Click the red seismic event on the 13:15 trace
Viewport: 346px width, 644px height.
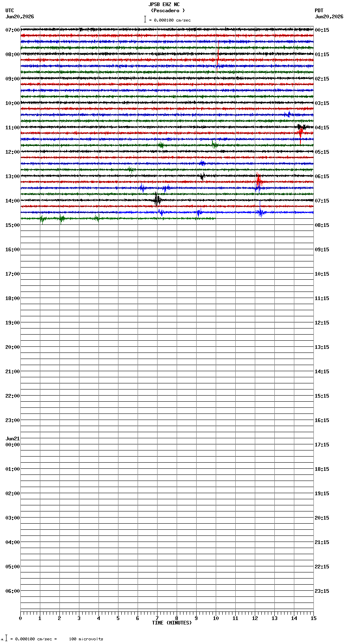point(258,181)
